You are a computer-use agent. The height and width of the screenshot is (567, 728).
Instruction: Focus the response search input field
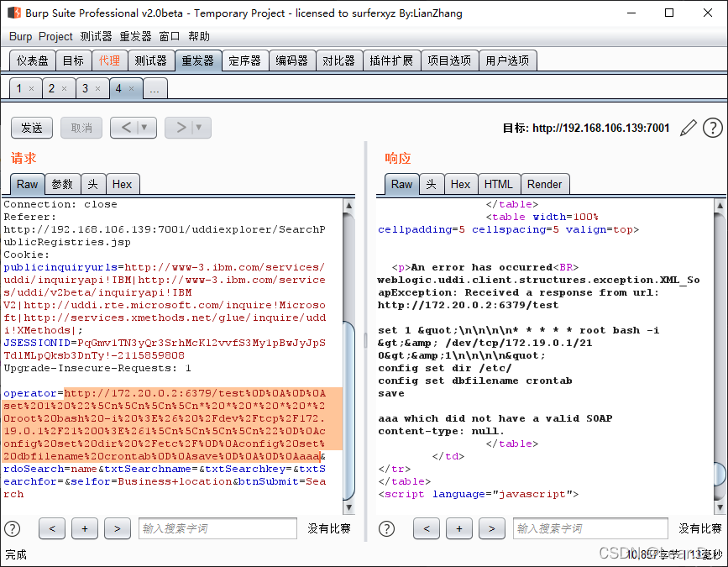tap(590, 528)
